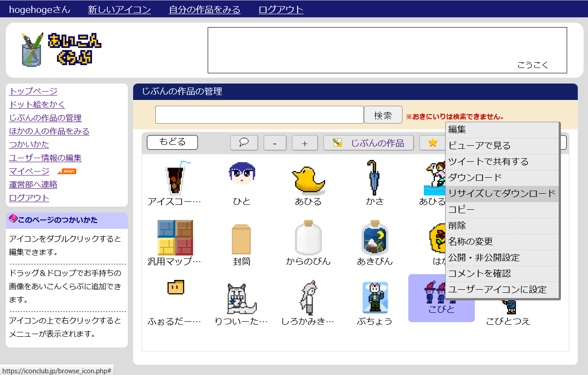Viewport: 588px width, 375px height.
Task: Select the speech bubble comment icon
Action: point(244,142)
